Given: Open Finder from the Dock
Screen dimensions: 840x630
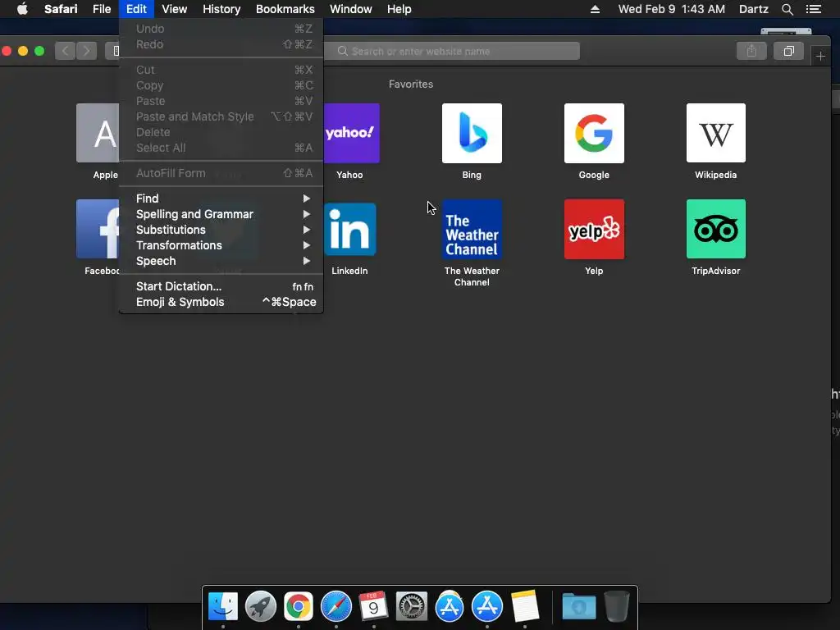Looking at the screenshot, I should click(x=223, y=606).
